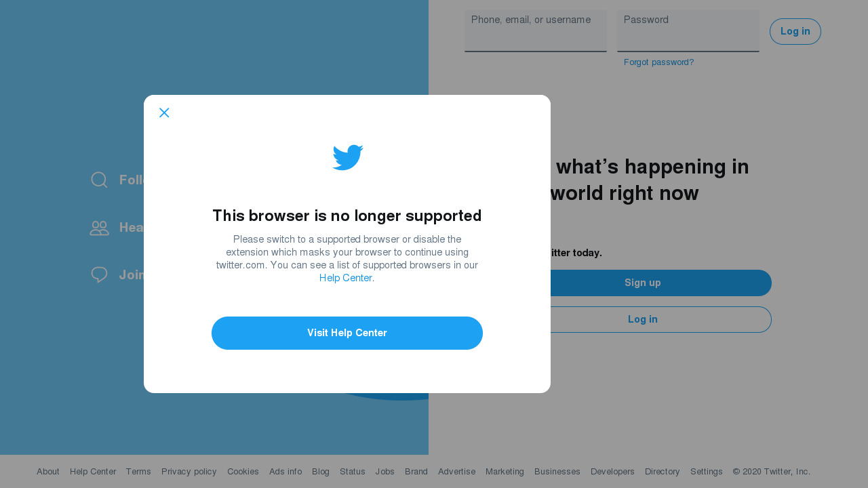
Task: Click the magnifier search icon on left panel
Action: 99,180
